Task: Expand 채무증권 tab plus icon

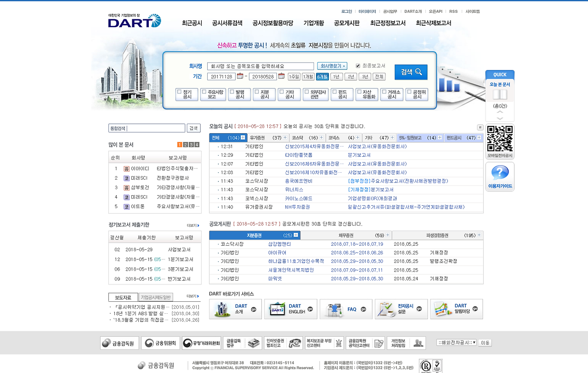Action: [x=388, y=235]
